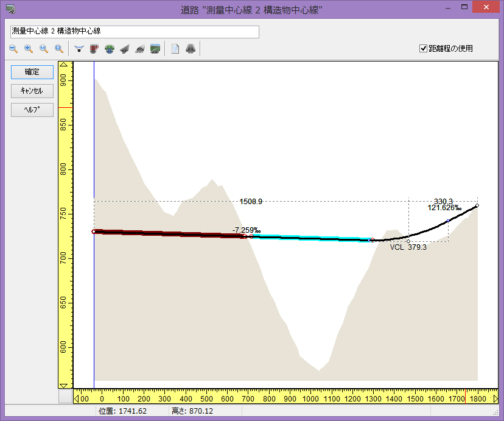Select the profile start point node

pyautogui.click(x=94, y=232)
